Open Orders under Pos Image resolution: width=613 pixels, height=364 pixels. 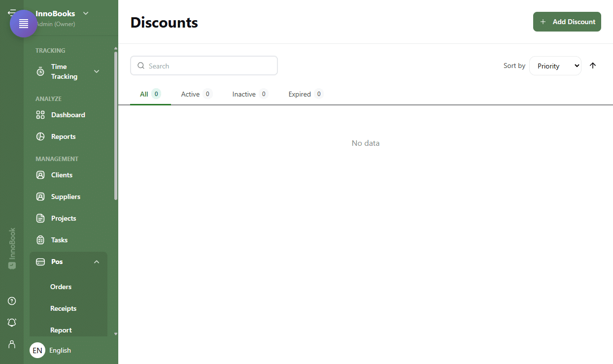click(x=61, y=287)
